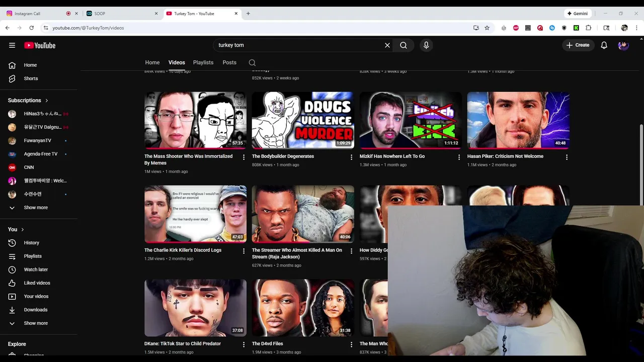644x362 pixels.
Task: Go back in Chrome
Action: pyautogui.click(x=7, y=28)
